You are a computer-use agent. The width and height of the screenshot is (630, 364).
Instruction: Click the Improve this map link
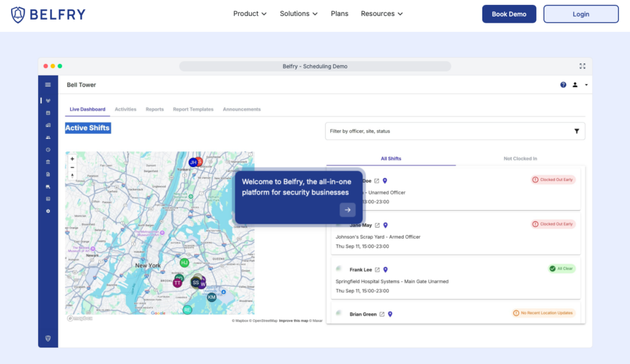(x=293, y=320)
